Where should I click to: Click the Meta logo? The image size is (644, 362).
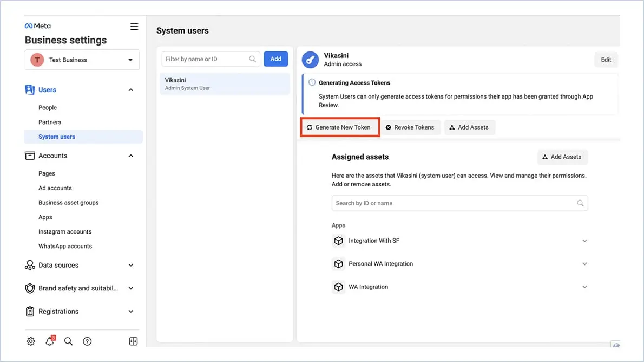coord(38,26)
